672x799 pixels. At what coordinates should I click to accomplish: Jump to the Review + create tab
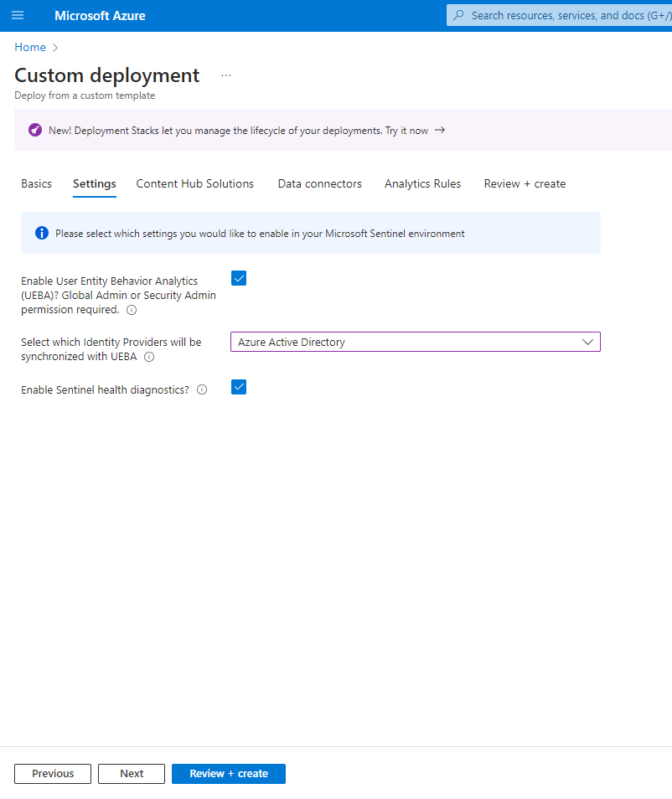(x=525, y=184)
